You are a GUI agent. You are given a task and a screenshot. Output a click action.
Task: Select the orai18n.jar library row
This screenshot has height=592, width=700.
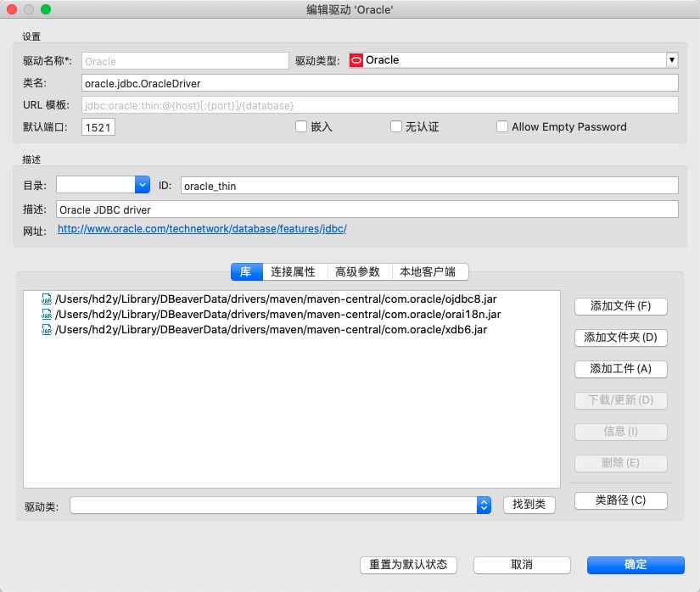[x=292, y=315]
